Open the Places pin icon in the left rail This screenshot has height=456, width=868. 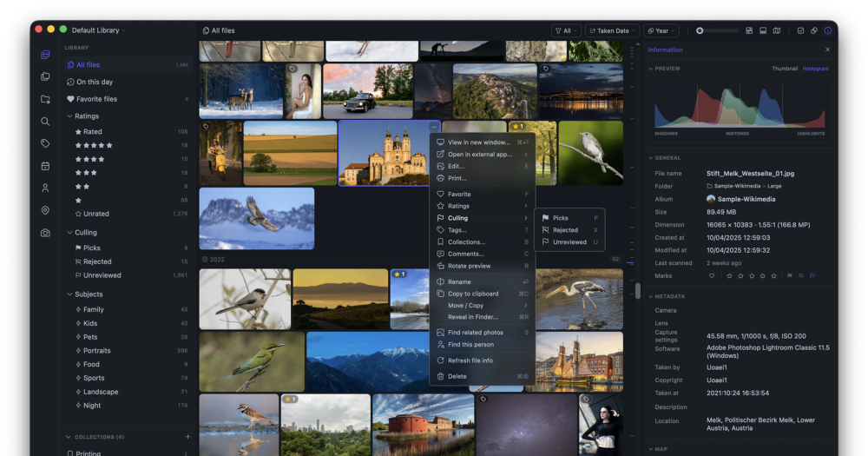pos(45,210)
